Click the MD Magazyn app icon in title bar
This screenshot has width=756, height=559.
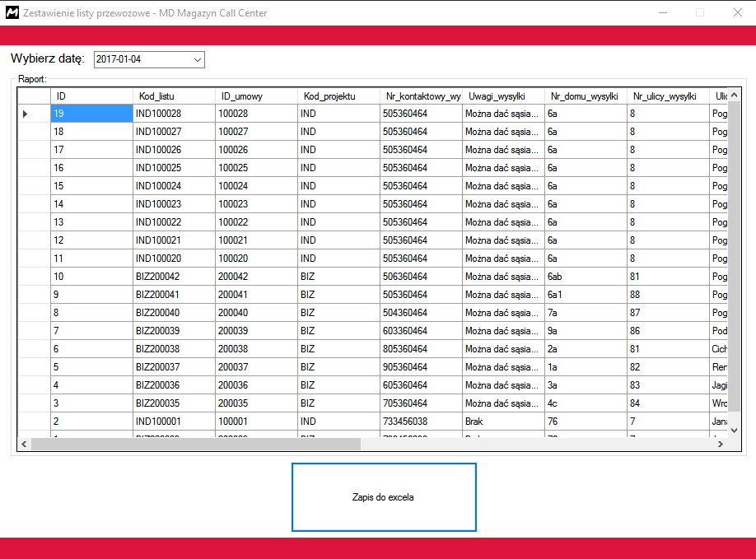(12, 13)
